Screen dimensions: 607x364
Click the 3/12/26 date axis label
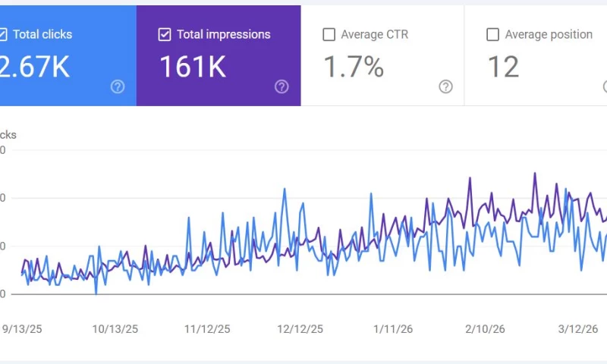click(578, 329)
